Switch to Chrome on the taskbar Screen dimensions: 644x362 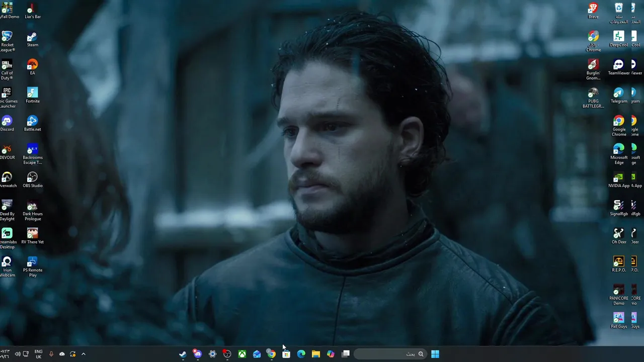click(x=271, y=354)
